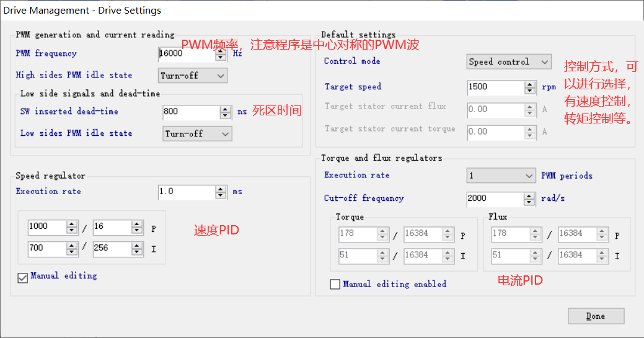Decrease SW inserted dead-time value
This screenshot has width=644, height=338.
coord(225,116)
